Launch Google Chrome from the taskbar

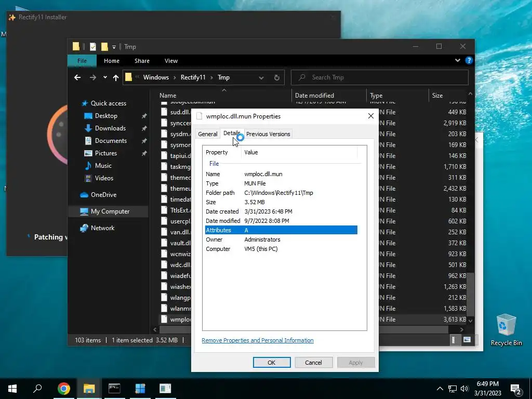click(63, 389)
